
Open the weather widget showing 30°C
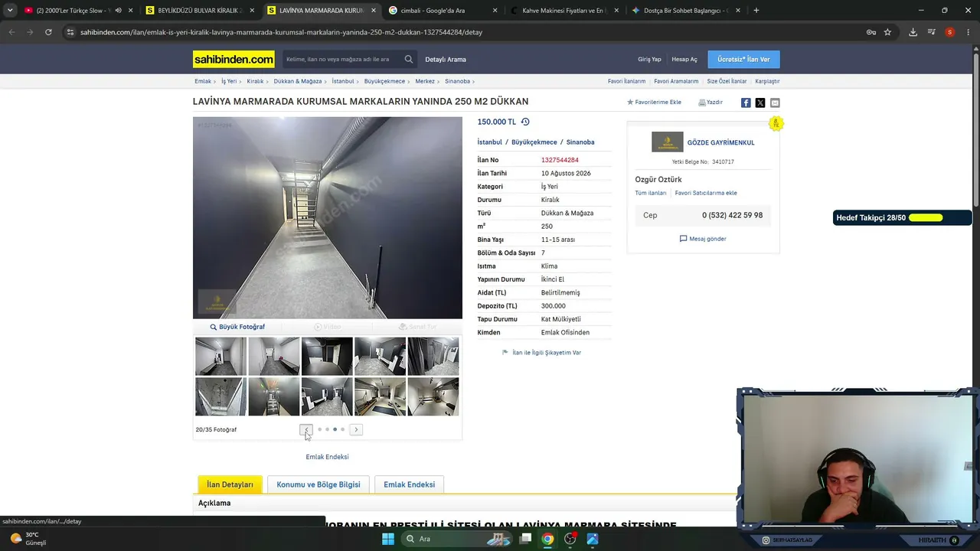coord(28,539)
